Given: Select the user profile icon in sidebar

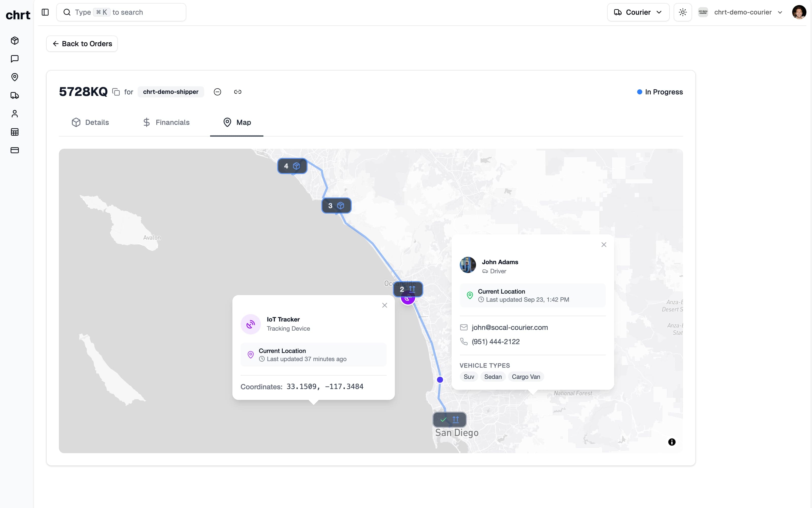Looking at the screenshot, I should [14, 114].
